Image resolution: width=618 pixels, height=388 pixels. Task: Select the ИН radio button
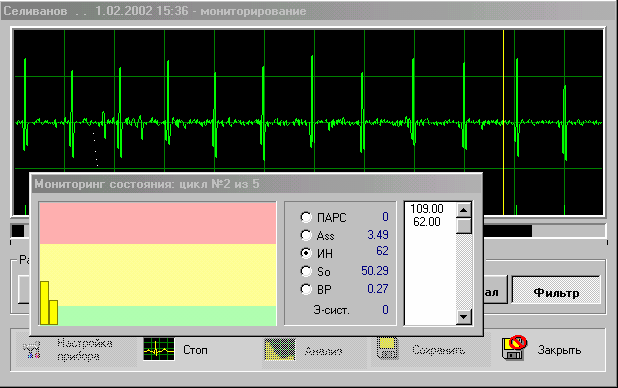pos(306,253)
